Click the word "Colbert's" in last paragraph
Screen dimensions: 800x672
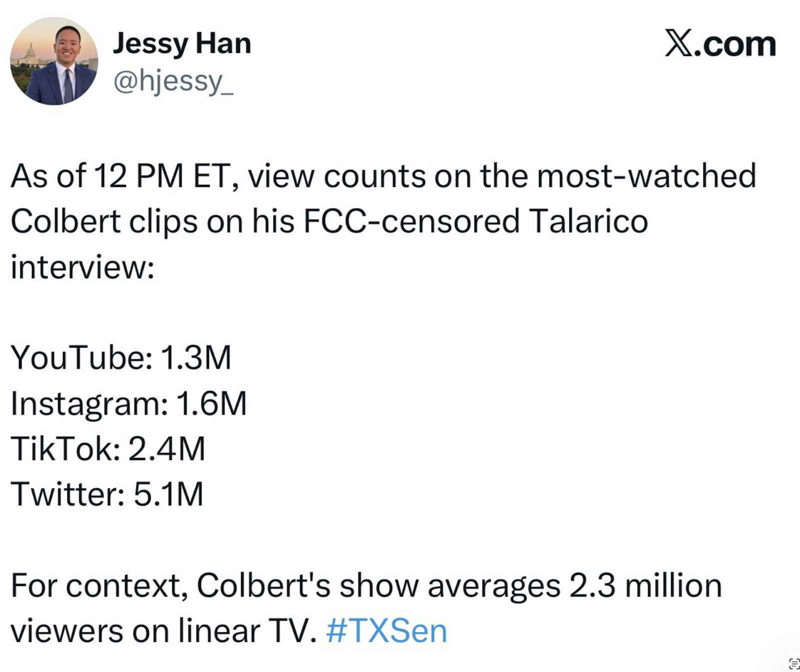click(x=263, y=585)
